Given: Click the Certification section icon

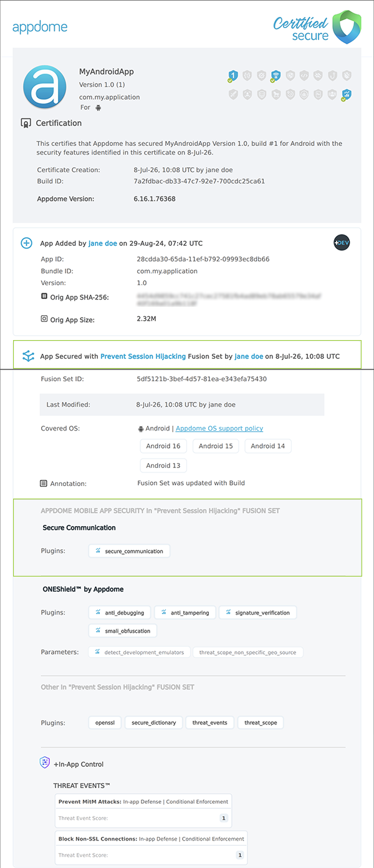Looking at the screenshot, I should click(26, 123).
